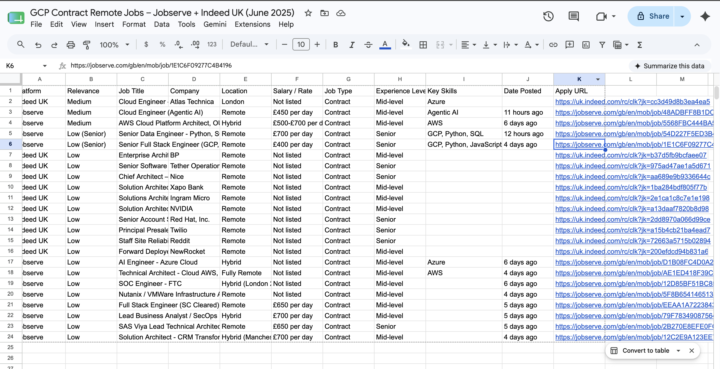Increase decimal places

(x=195, y=45)
